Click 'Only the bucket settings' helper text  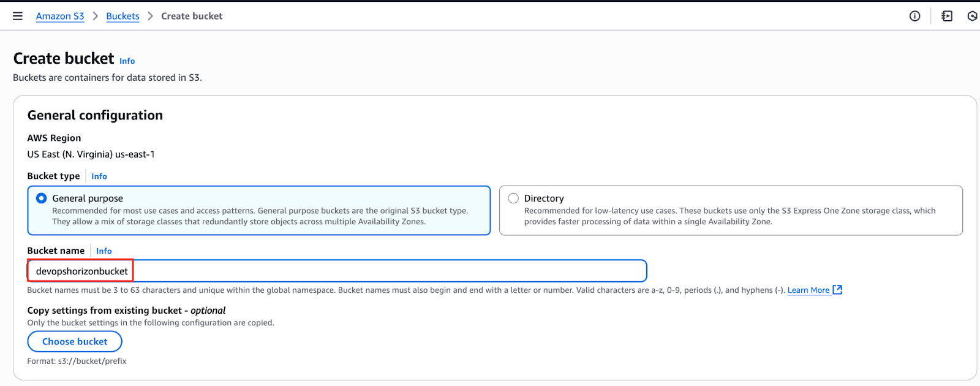[x=151, y=322]
